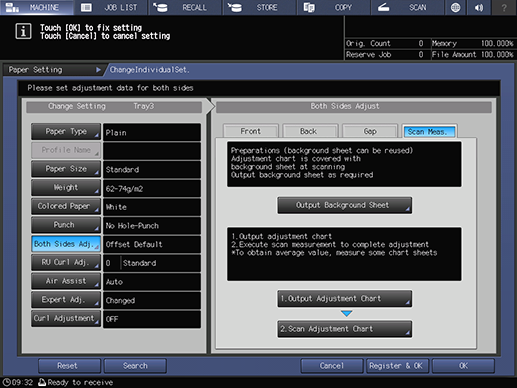Click the RU Curl Adj. value field

[x=152, y=263]
